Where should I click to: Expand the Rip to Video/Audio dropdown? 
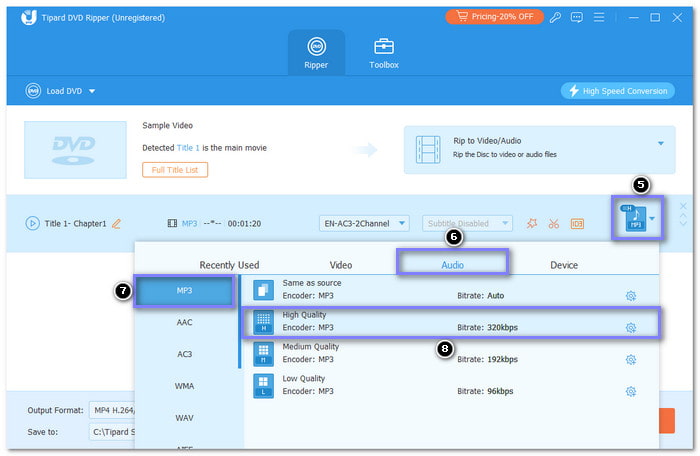(x=661, y=143)
